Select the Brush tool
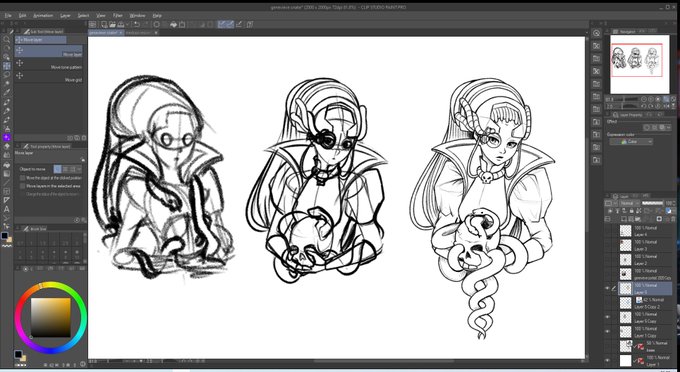Screen dimensions: 680x372 [x=7, y=120]
